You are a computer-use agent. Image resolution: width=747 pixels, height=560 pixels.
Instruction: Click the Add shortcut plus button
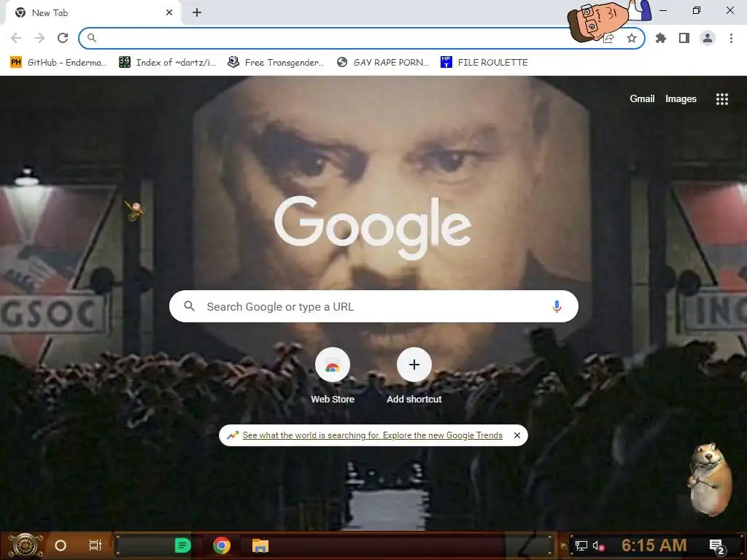[414, 365]
